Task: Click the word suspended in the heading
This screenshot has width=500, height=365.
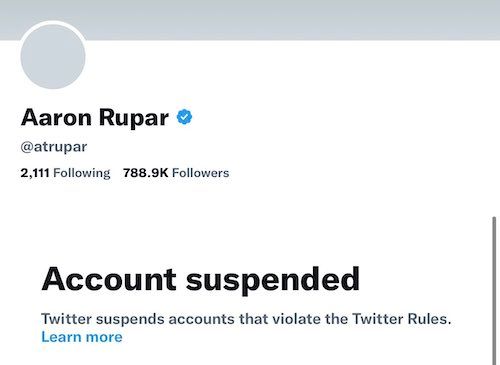Action: coord(273,281)
